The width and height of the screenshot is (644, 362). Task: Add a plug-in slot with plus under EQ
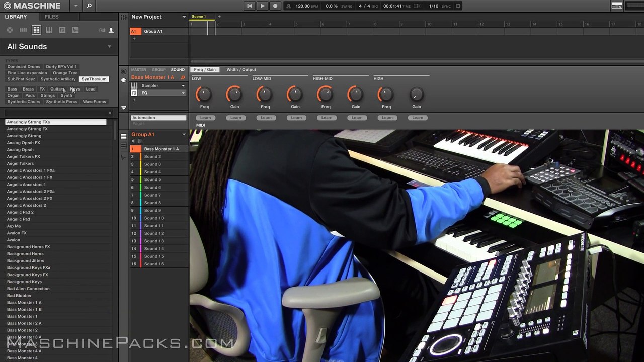[134, 100]
